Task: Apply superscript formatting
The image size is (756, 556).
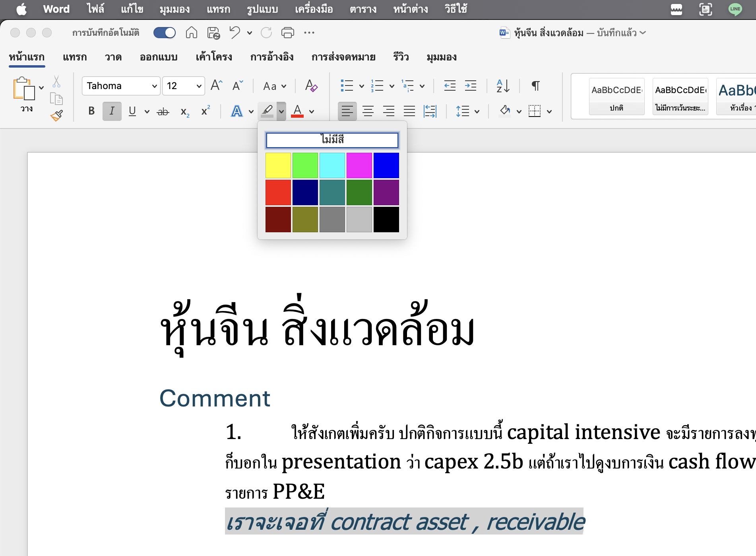Action: click(x=205, y=111)
